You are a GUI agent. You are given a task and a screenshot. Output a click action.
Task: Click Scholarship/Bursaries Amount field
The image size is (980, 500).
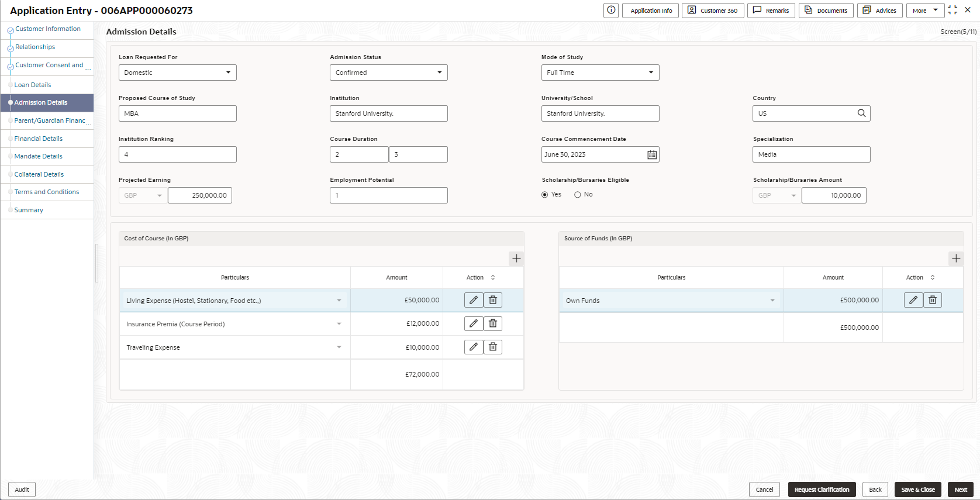pyautogui.click(x=834, y=195)
